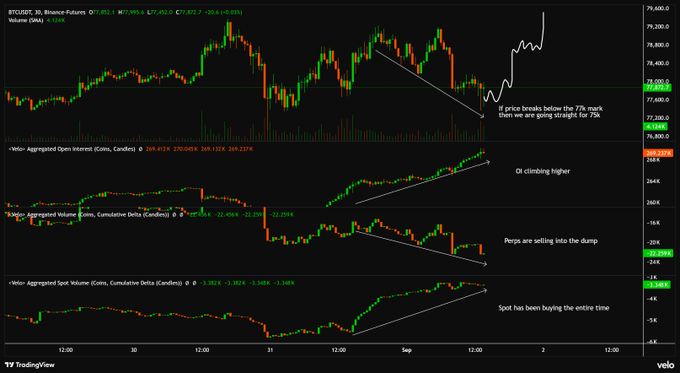Click the green -3.348K spot delta label
The height and width of the screenshot is (373, 680).
pos(657,285)
